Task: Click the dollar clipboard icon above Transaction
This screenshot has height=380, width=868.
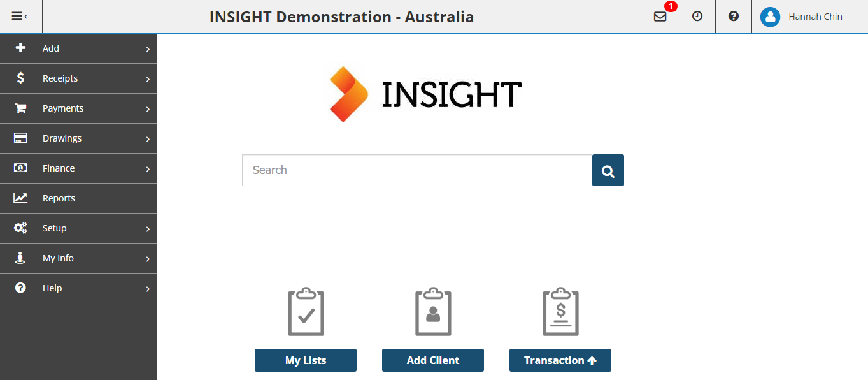Action: (560, 311)
